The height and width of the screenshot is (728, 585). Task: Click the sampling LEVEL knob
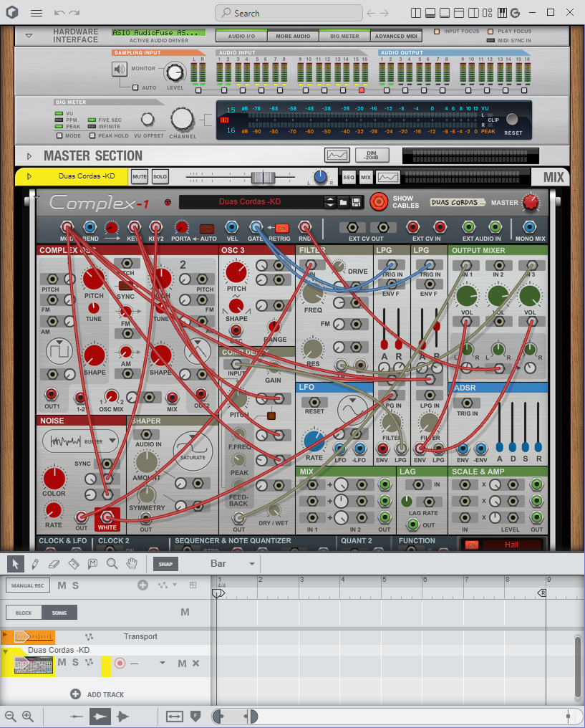pos(175,72)
